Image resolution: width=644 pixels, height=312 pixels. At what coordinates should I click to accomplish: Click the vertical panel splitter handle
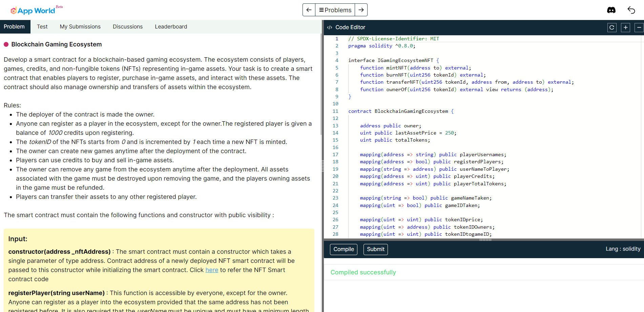[x=323, y=166]
